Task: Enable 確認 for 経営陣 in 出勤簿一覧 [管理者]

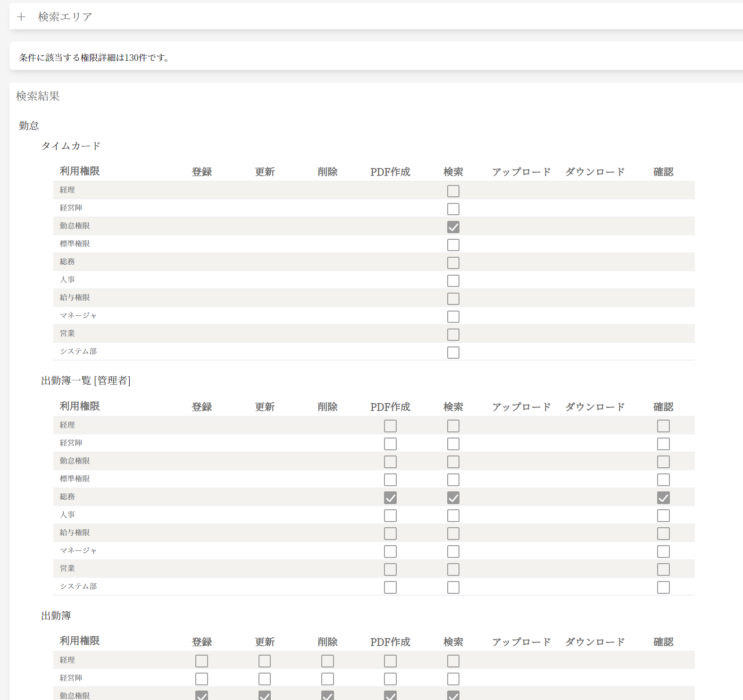Action: point(663,444)
